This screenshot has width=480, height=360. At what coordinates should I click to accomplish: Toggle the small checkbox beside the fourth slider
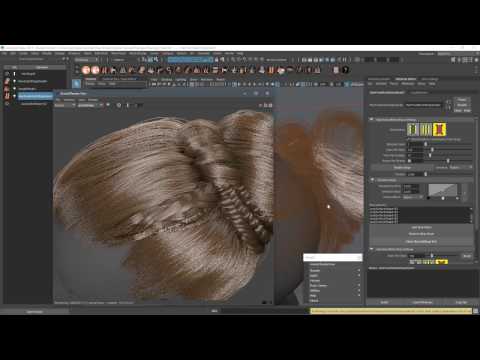[409, 161]
